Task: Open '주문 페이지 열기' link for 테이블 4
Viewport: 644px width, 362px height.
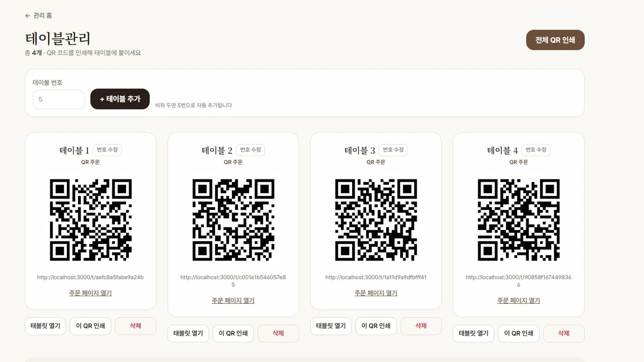Action: tap(519, 301)
